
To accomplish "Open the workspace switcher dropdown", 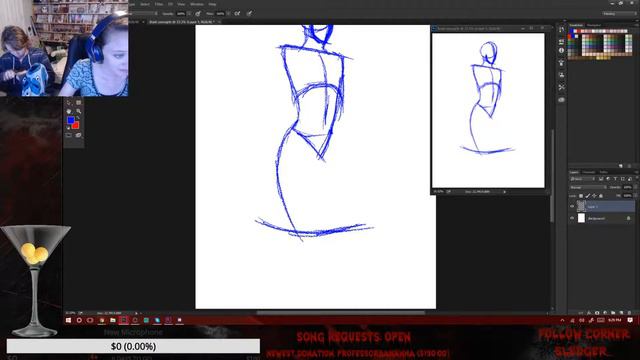I will (619, 13).
